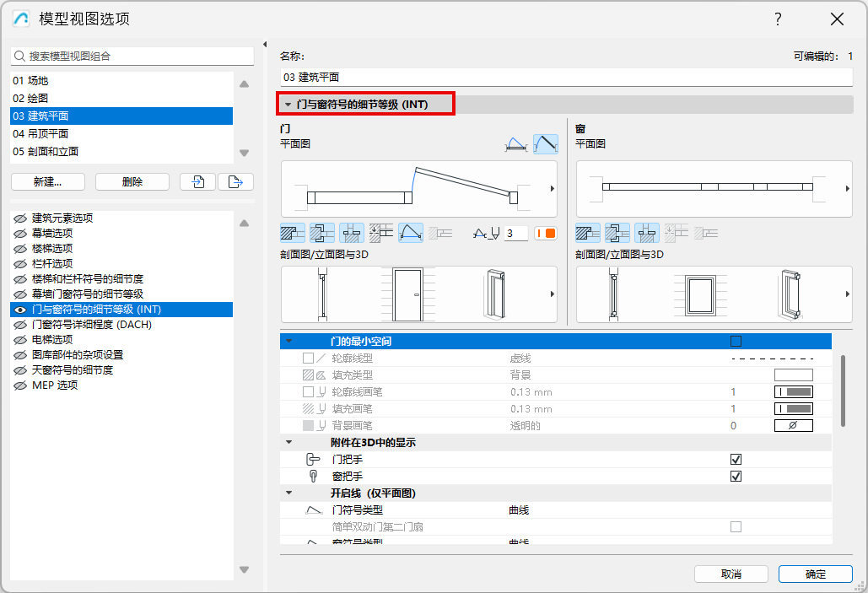
Task: Toggle the door threshold display icon
Action: (352, 233)
